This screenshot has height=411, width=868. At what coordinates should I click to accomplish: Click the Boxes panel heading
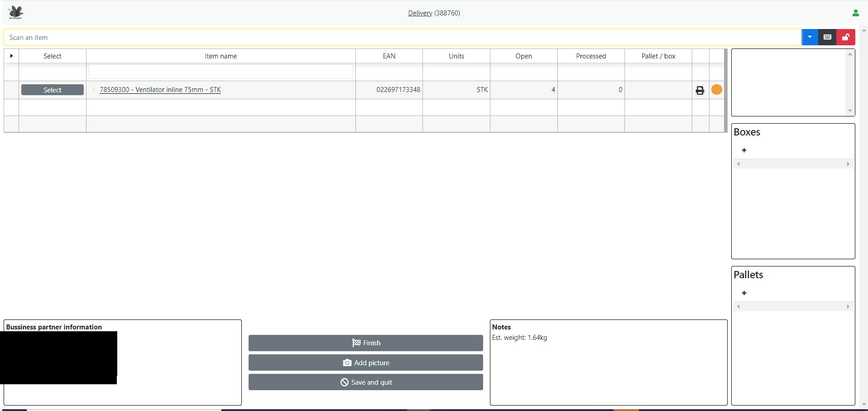(x=747, y=132)
